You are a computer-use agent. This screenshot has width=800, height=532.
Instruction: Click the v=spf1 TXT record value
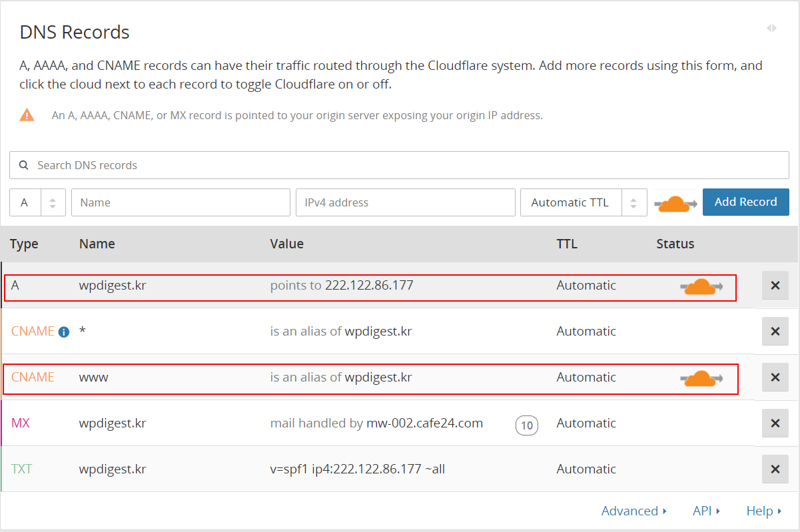358,469
